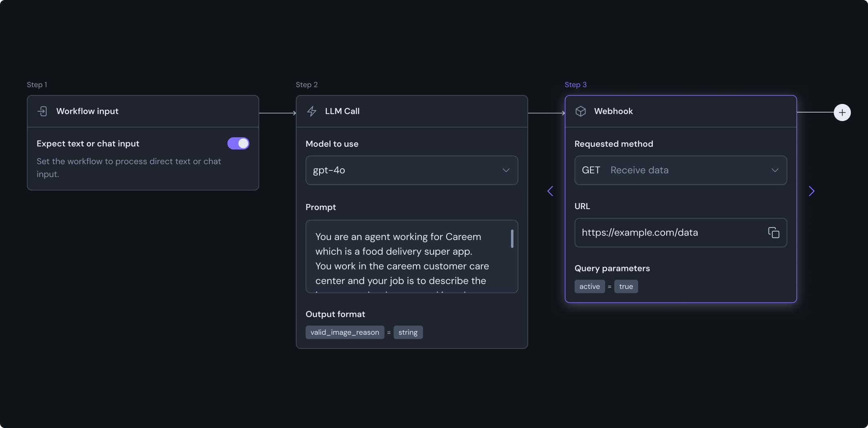The height and width of the screenshot is (428, 868).
Task: Click the right arrow beside Webhook card
Action: point(811,191)
